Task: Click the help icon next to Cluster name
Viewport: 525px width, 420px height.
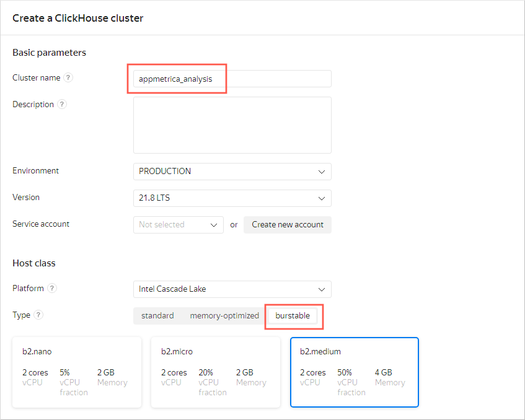Action: pos(68,78)
